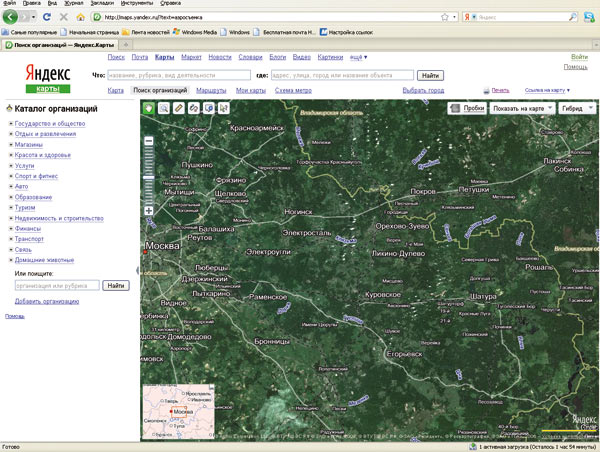600x452 pixels.
Task: Select the ruler distance tool on map
Action: pyautogui.click(x=179, y=108)
